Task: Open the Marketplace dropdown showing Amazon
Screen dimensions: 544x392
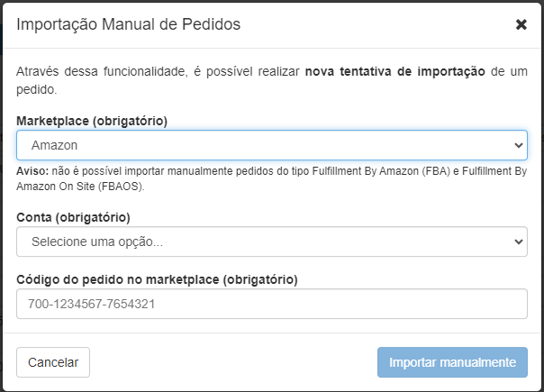Action: tap(271, 145)
